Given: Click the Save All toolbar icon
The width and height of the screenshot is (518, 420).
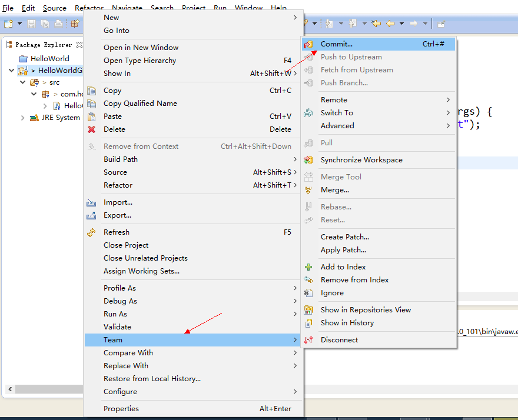Looking at the screenshot, I should pos(45,24).
